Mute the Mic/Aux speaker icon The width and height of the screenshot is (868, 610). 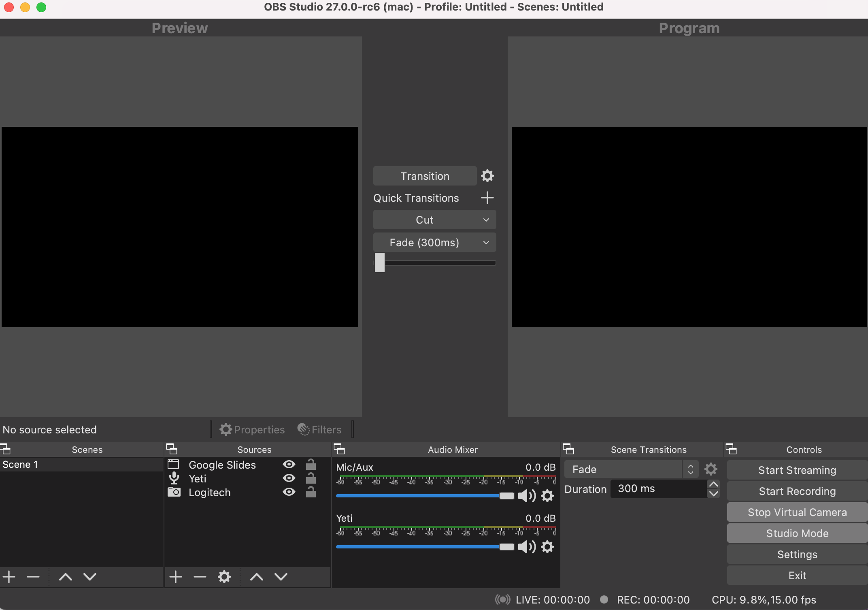526,496
